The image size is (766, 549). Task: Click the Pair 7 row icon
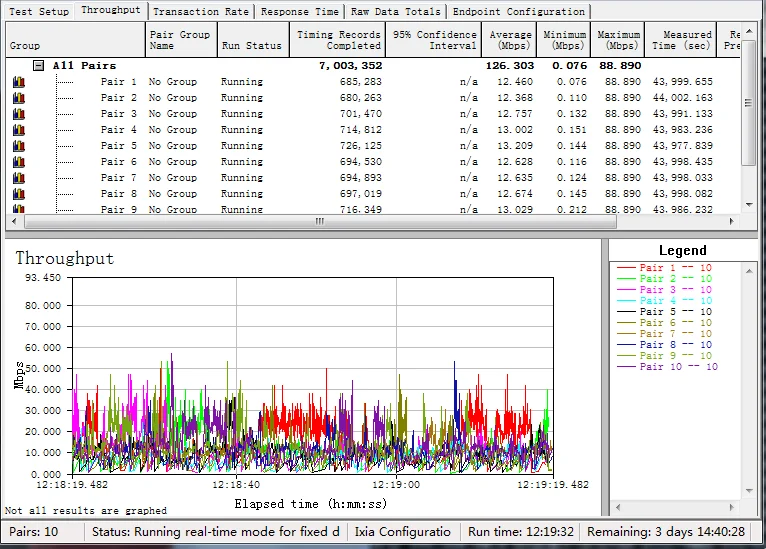point(18,178)
